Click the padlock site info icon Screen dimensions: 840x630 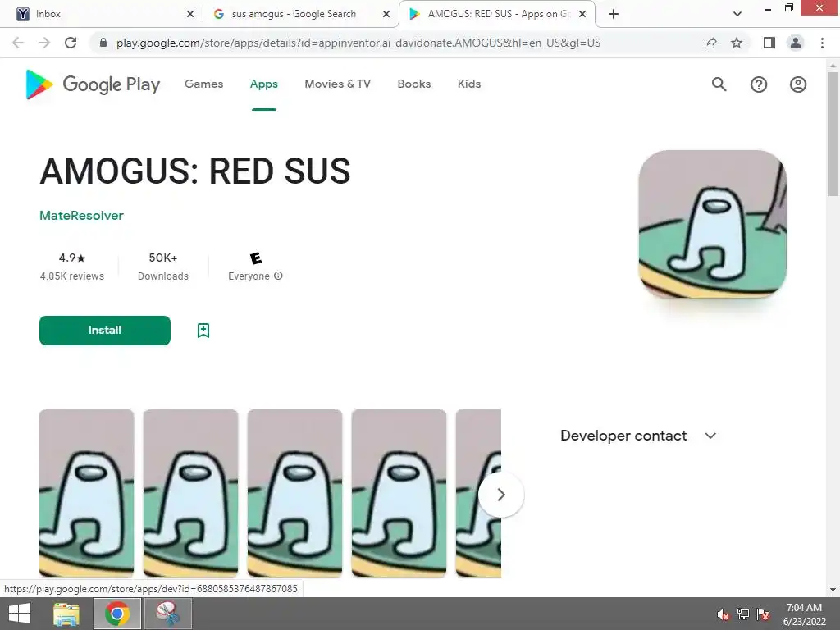(x=103, y=43)
